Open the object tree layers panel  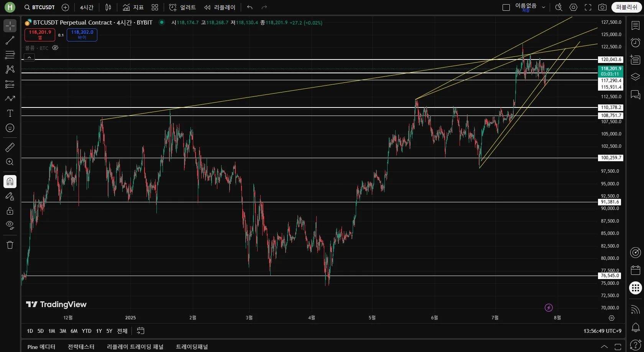(x=636, y=77)
